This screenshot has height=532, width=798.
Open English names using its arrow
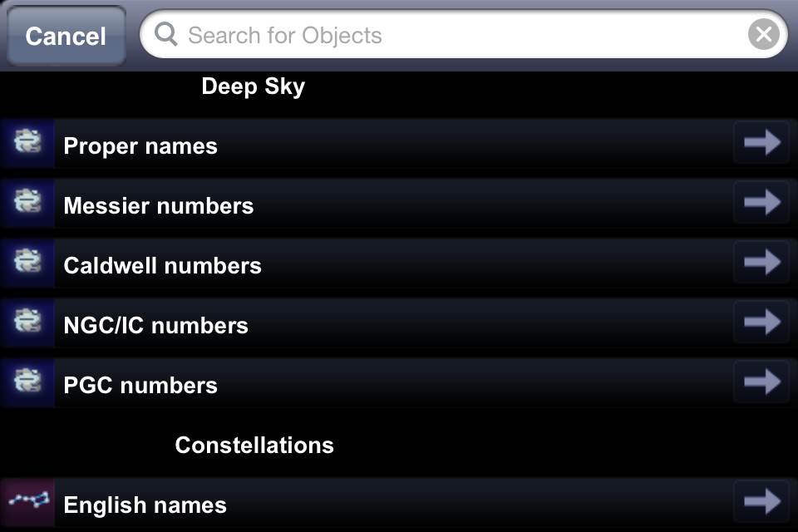click(x=761, y=502)
